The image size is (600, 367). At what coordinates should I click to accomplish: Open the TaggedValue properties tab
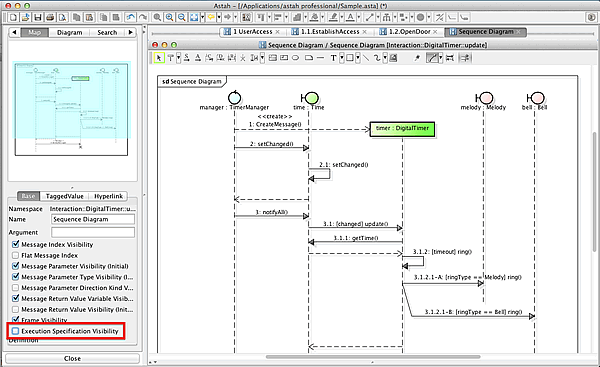[65, 196]
